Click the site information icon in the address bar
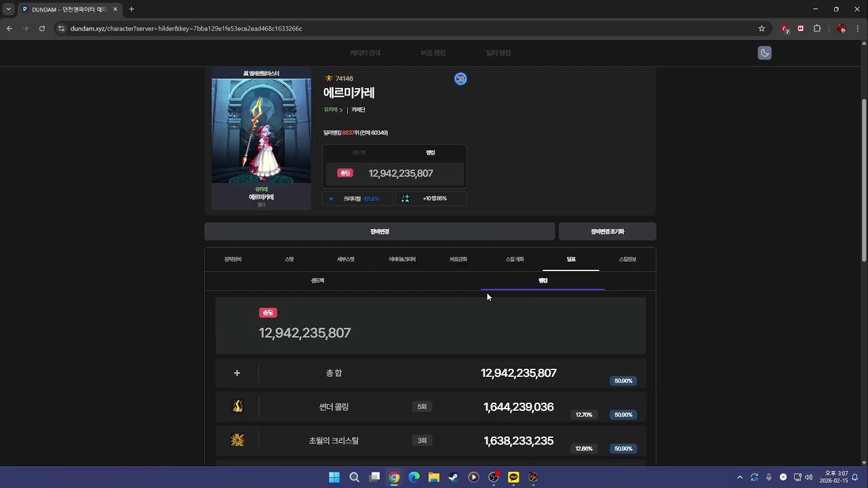Viewport: 868px width, 488px height. point(61,28)
